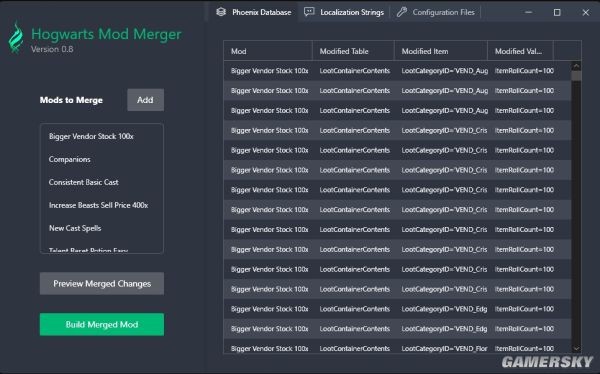Click the Hogwarts Mod Merger flame logo
The height and width of the screenshot is (374, 600).
16,37
